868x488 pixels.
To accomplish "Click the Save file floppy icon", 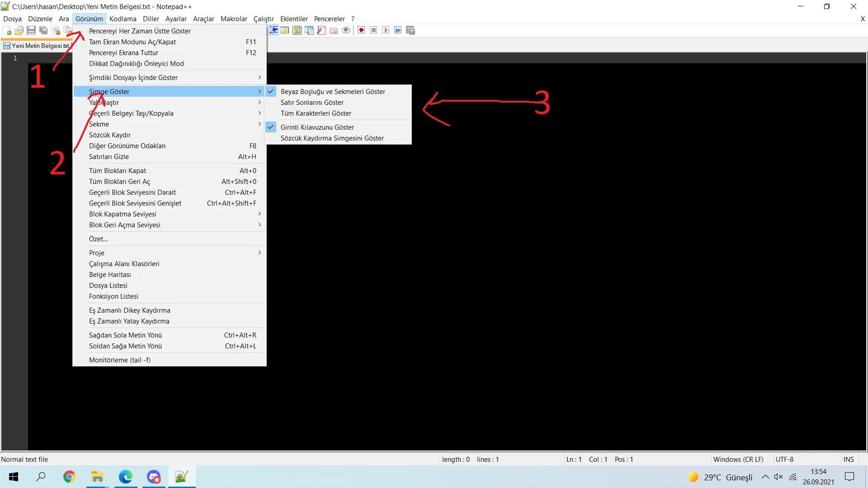I will click(x=31, y=30).
